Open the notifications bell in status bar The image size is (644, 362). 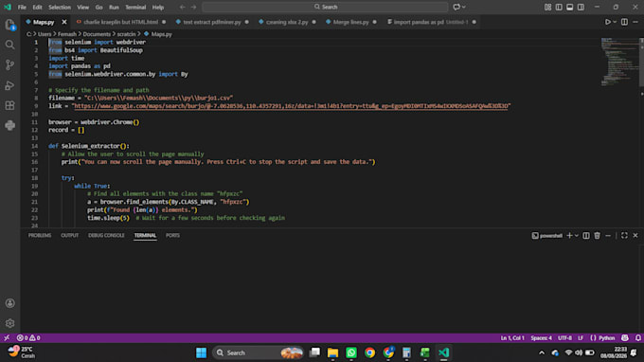pos(637,337)
